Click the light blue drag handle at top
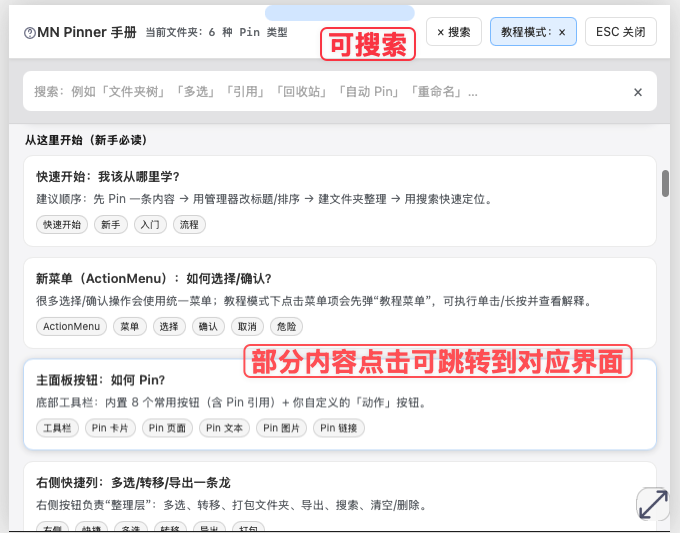Image resolution: width=680 pixels, height=533 pixels. 340,13
